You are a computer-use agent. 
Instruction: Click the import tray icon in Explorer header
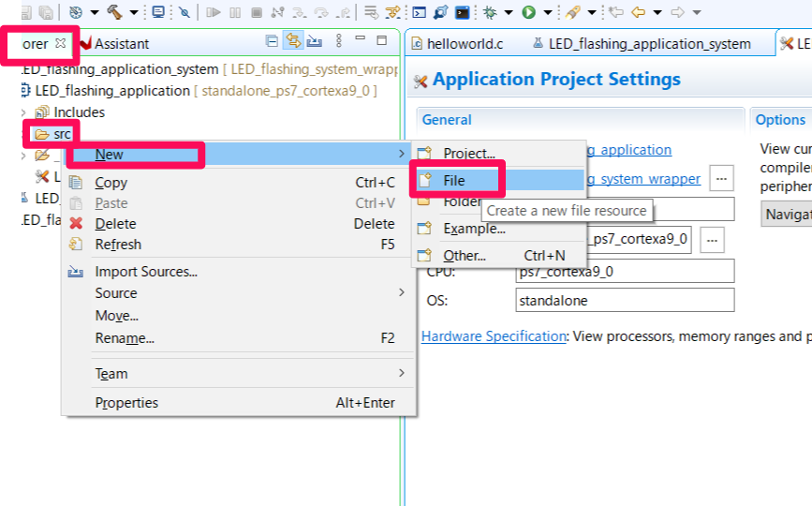pos(315,41)
